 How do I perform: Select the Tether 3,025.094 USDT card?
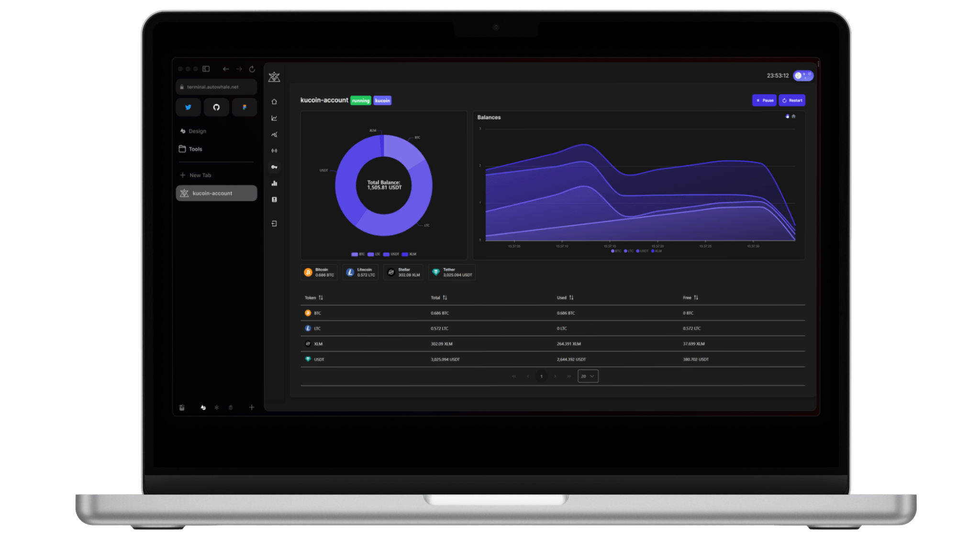coord(452,273)
